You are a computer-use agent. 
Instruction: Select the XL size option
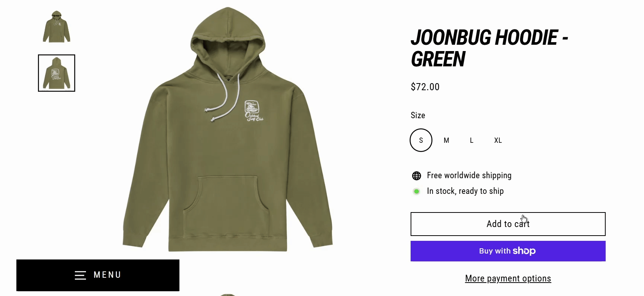pos(498,140)
